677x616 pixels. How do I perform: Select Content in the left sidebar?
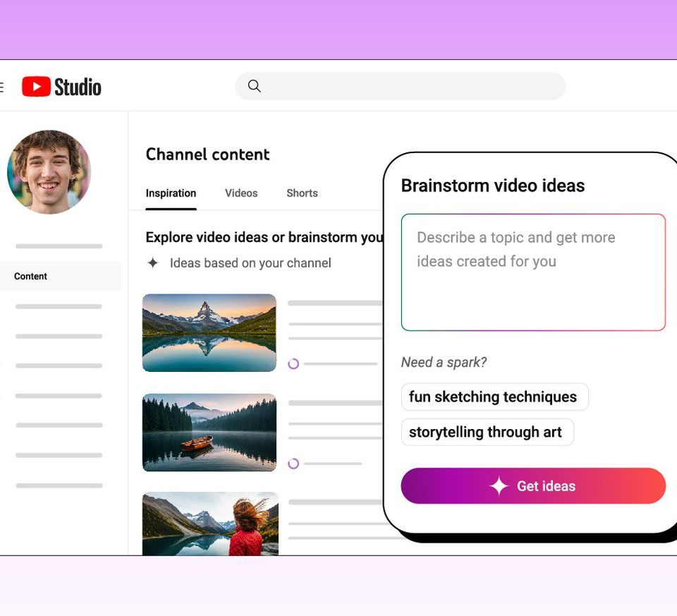(x=31, y=277)
